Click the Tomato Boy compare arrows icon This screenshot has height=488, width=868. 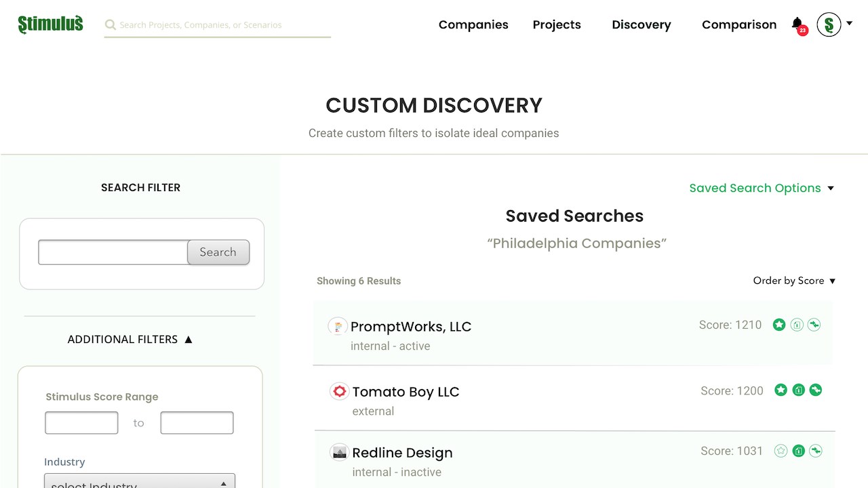(x=816, y=390)
